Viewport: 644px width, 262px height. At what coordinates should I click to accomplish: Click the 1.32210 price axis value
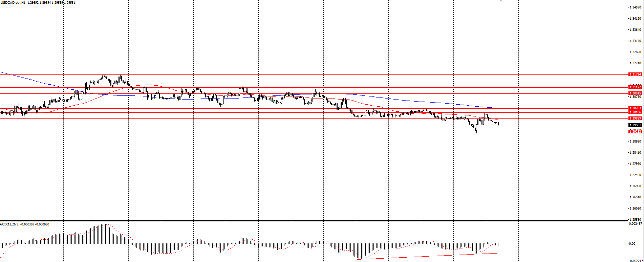point(635,63)
